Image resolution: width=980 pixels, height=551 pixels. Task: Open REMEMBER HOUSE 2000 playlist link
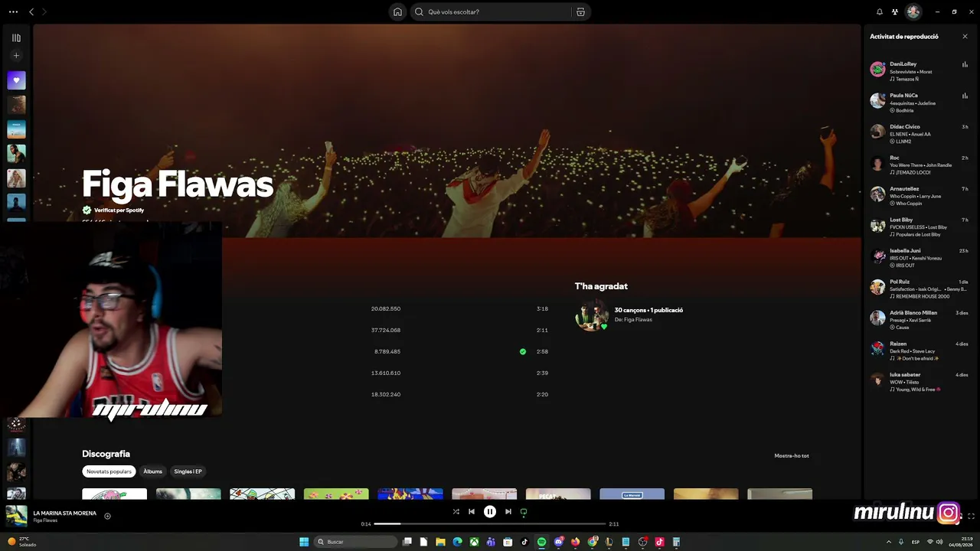pyautogui.click(x=922, y=296)
